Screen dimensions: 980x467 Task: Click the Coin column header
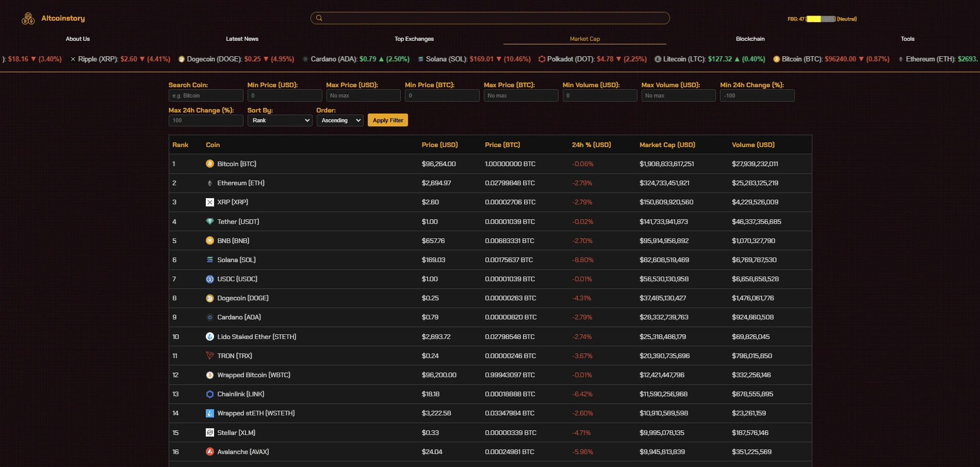[x=213, y=145]
